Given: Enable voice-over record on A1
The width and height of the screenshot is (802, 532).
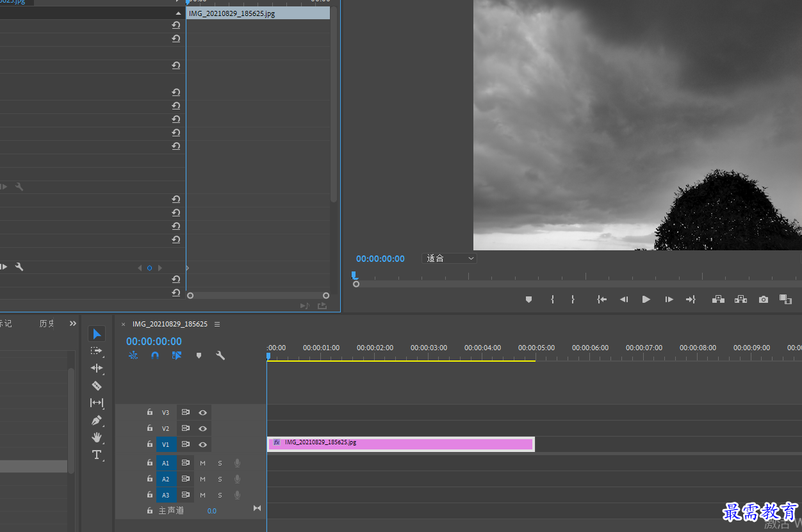Looking at the screenshot, I should (237, 462).
